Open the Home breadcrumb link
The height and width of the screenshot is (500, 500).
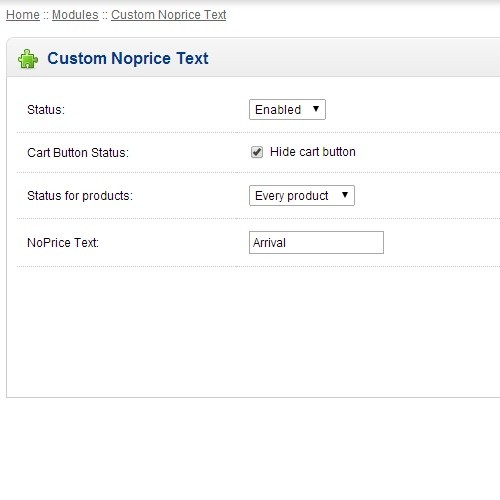click(23, 15)
